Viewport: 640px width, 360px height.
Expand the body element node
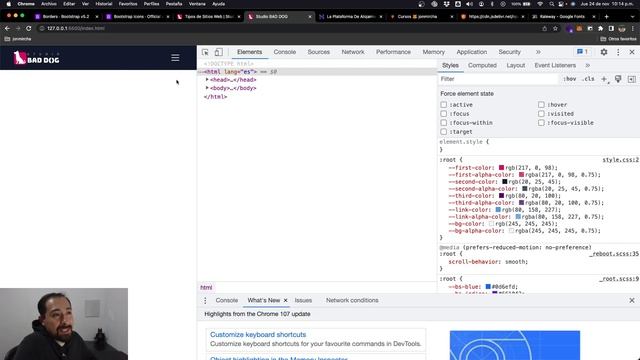pyautogui.click(x=207, y=88)
